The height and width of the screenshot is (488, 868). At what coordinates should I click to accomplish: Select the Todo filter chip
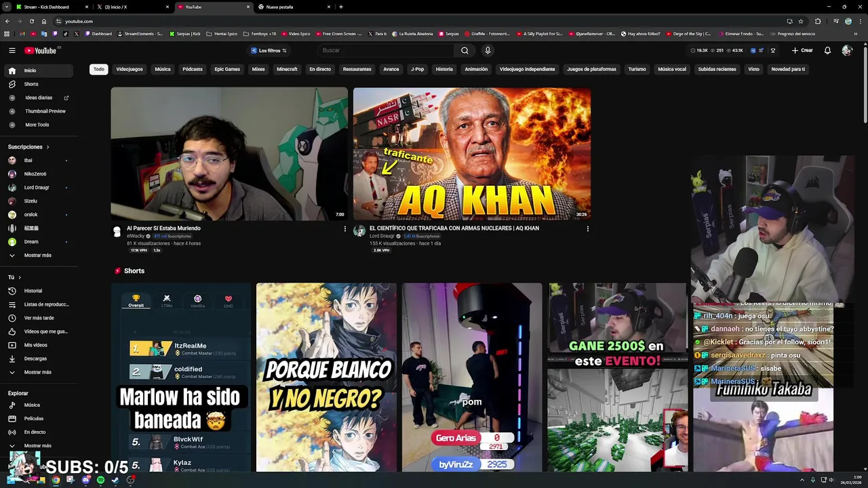click(x=99, y=69)
